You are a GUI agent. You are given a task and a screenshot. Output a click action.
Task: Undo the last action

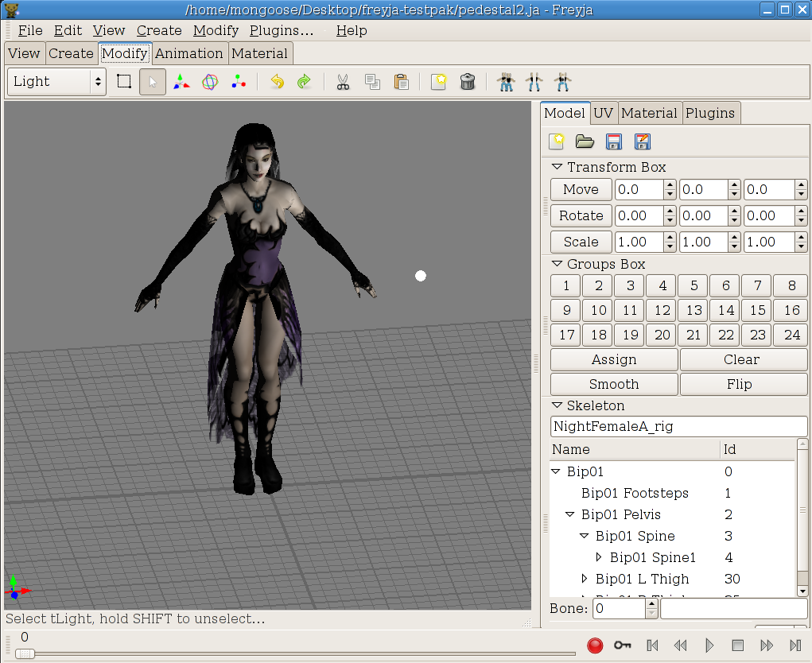(278, 82)
